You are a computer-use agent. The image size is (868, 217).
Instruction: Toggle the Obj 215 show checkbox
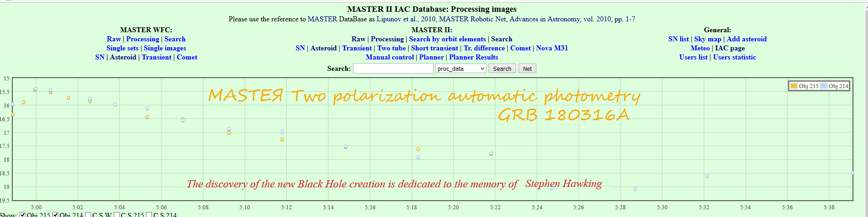click(22, 215)
